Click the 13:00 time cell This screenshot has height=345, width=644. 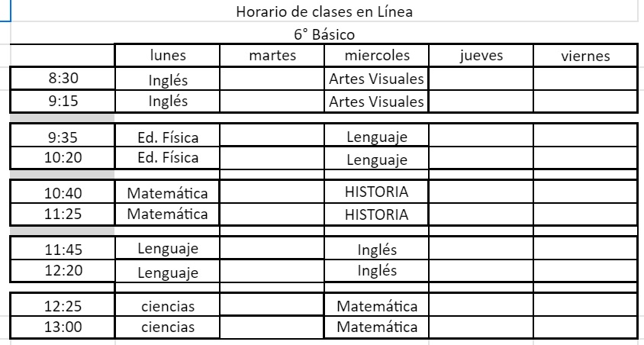pyautogui.click(x=63, y=327)
